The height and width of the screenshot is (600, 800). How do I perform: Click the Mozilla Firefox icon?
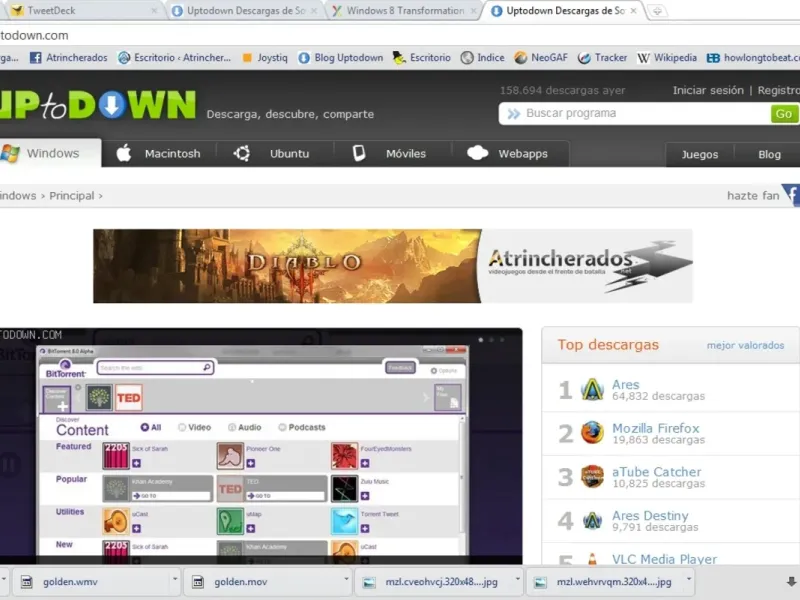pyautogui.click(x=592, y=433)
